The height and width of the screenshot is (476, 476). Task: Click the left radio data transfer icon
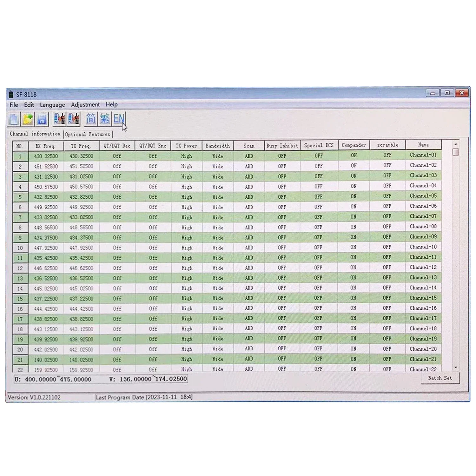(x=59, y=119)
